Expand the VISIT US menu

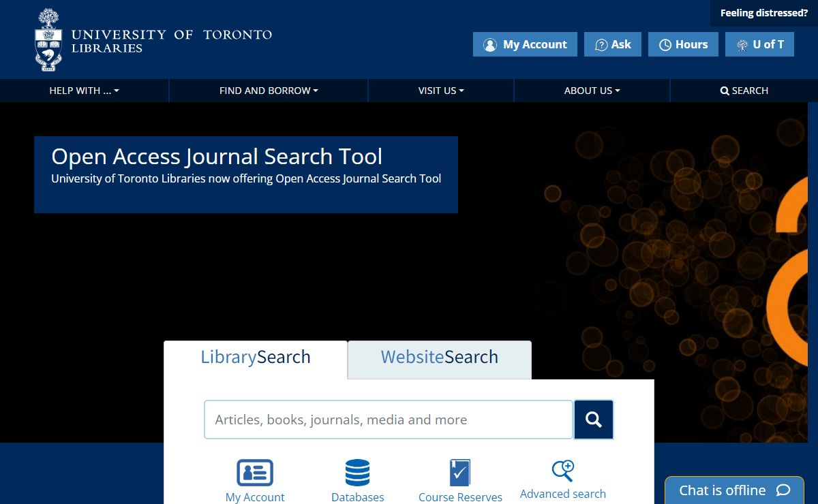[x=441, y=91]
